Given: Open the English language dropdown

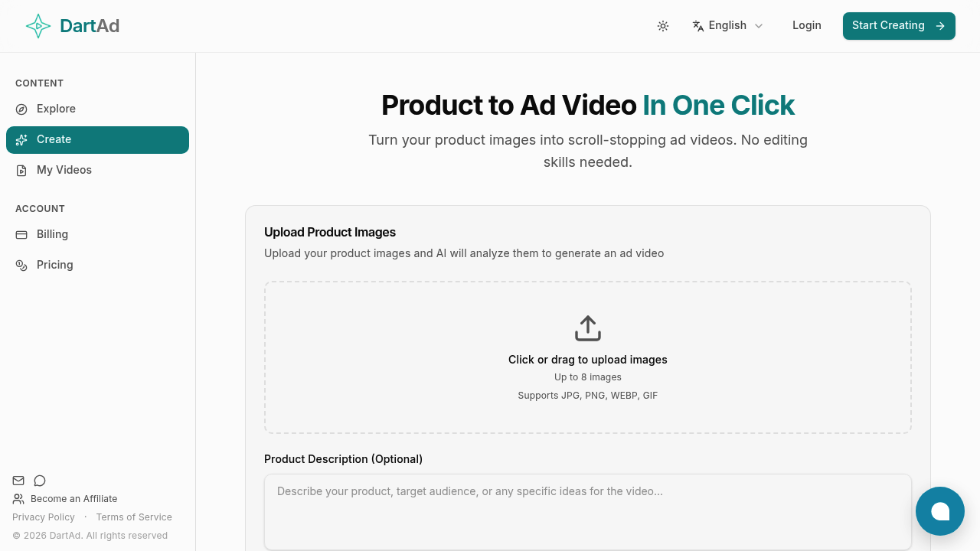Looking at the screenshot, I should (728, 25).
